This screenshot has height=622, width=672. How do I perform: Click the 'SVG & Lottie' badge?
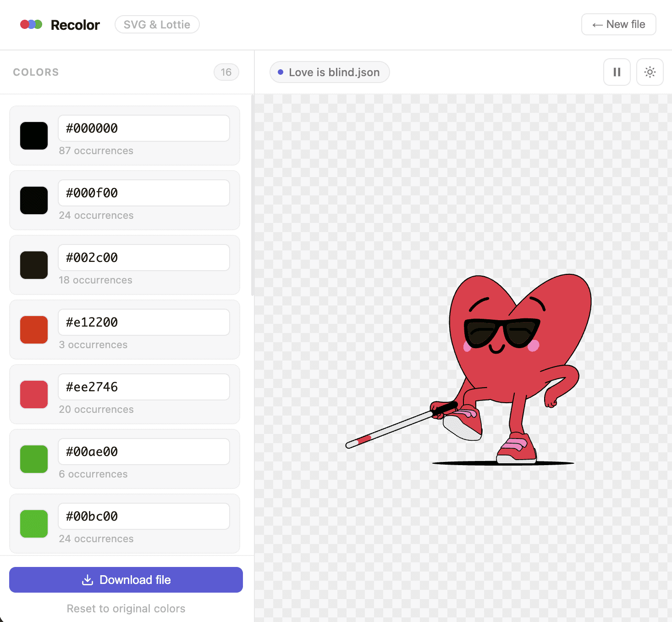[x=157, y=24]
